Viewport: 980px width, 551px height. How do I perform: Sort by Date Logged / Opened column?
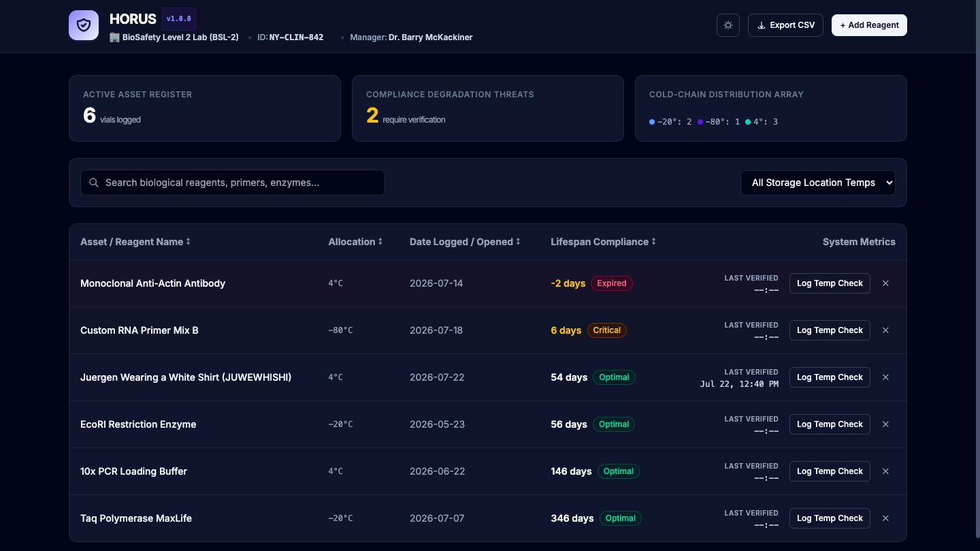[x=465, y=242]
